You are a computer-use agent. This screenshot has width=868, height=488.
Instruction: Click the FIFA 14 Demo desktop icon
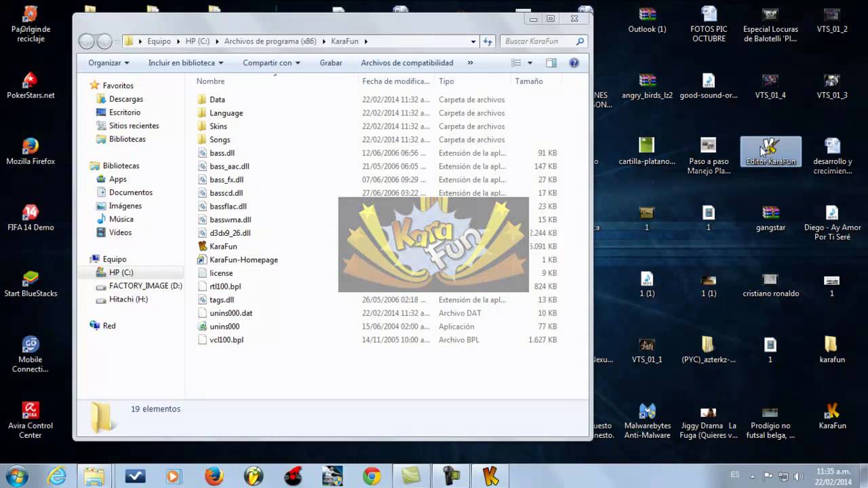[x=30, y=218]
